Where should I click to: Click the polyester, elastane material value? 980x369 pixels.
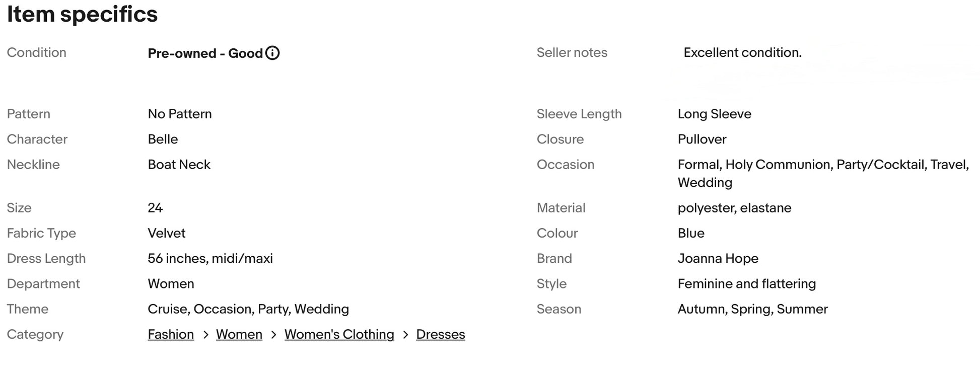tap(734, 208)
